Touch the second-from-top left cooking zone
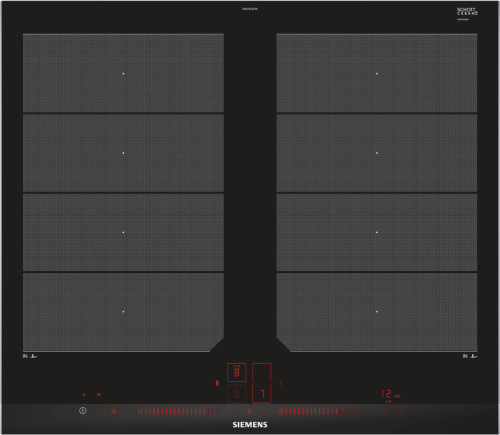Image resolution: width=500 pixels, height=435 pixels. click(x=123, y=153)
